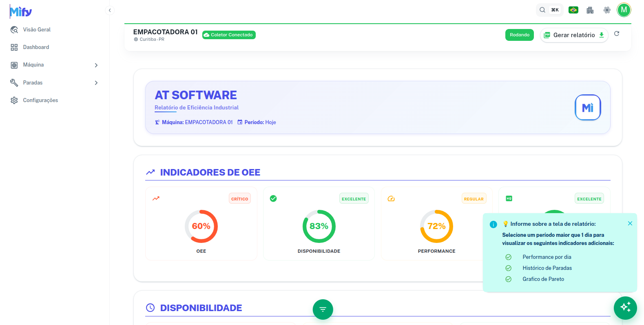Click the Mify logo in the sidebar
Screen dimensions: 644x325
coord(21,12)
